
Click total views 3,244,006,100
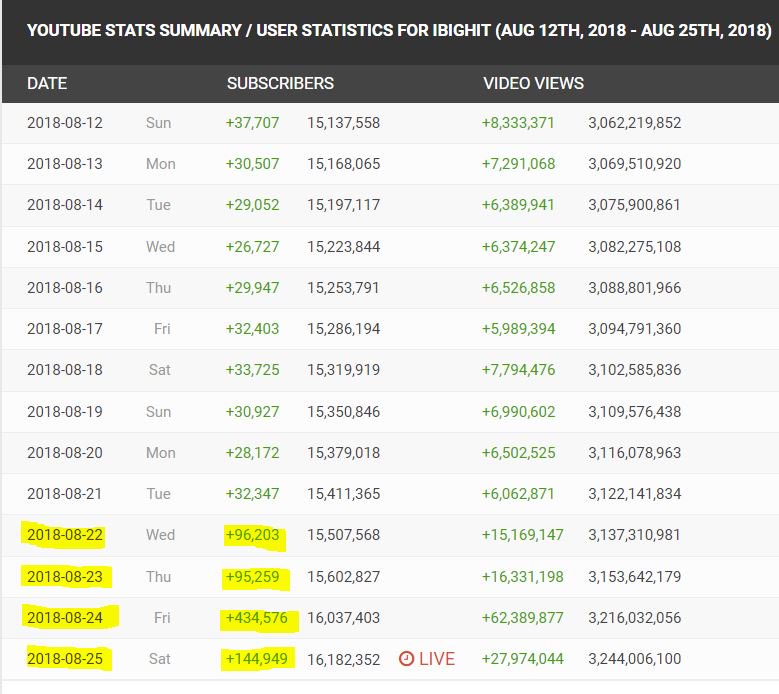coord(634,659)
